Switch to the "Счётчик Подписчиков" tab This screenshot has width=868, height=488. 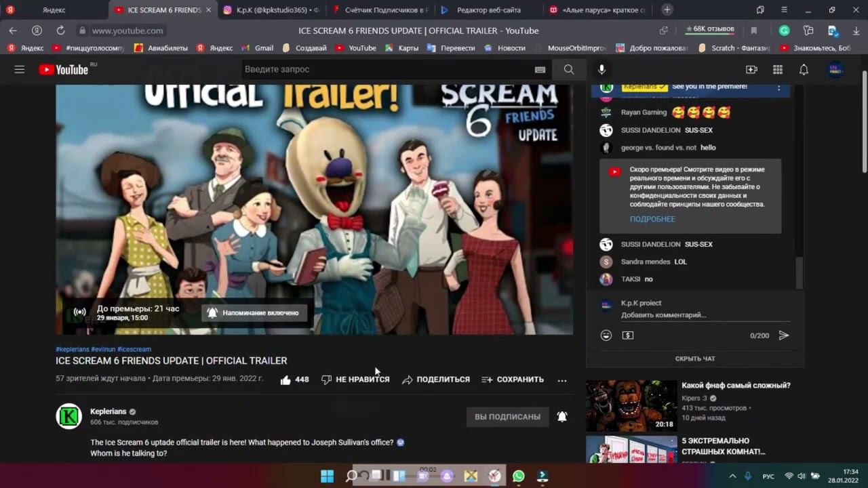380,10
